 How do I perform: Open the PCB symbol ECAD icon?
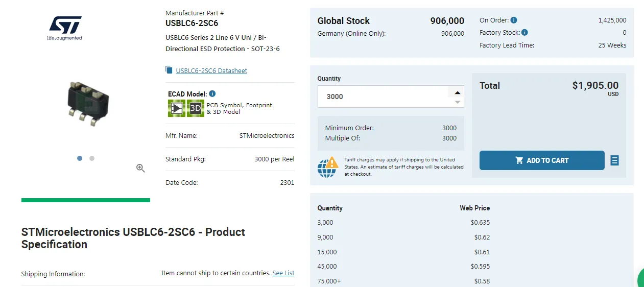point(176,108)
